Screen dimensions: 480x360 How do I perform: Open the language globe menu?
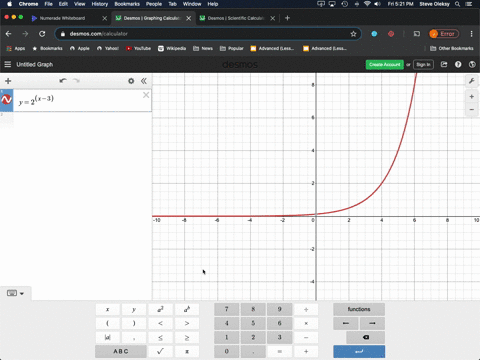click(x=472, y=64)
